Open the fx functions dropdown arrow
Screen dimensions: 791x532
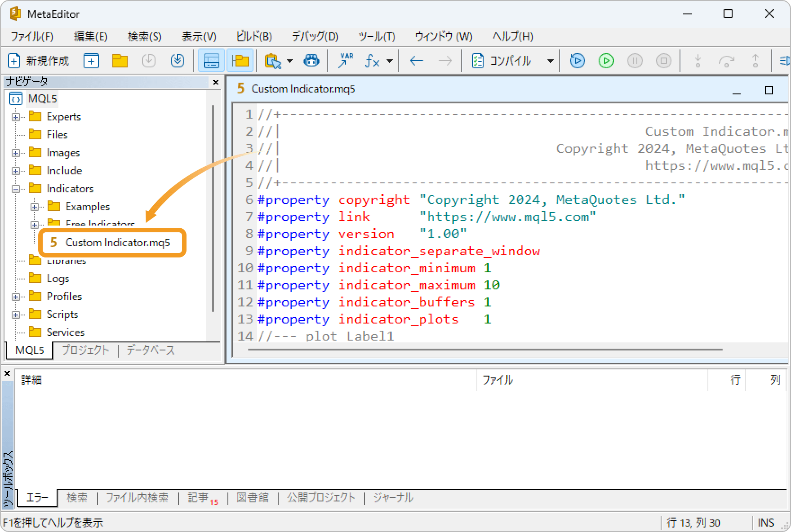coord(390,61)
